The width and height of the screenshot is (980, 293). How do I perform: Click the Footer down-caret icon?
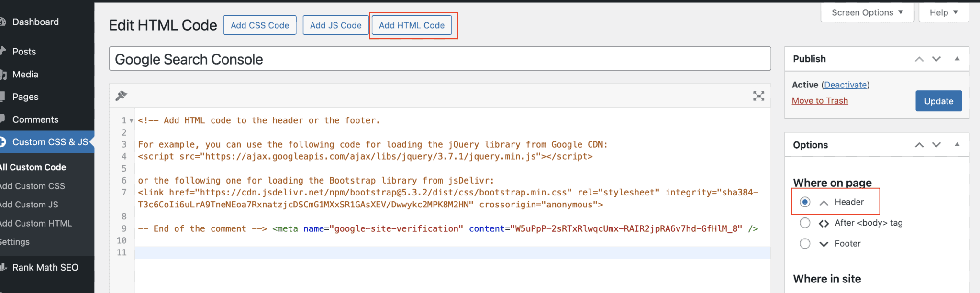(x=824, y=244)
